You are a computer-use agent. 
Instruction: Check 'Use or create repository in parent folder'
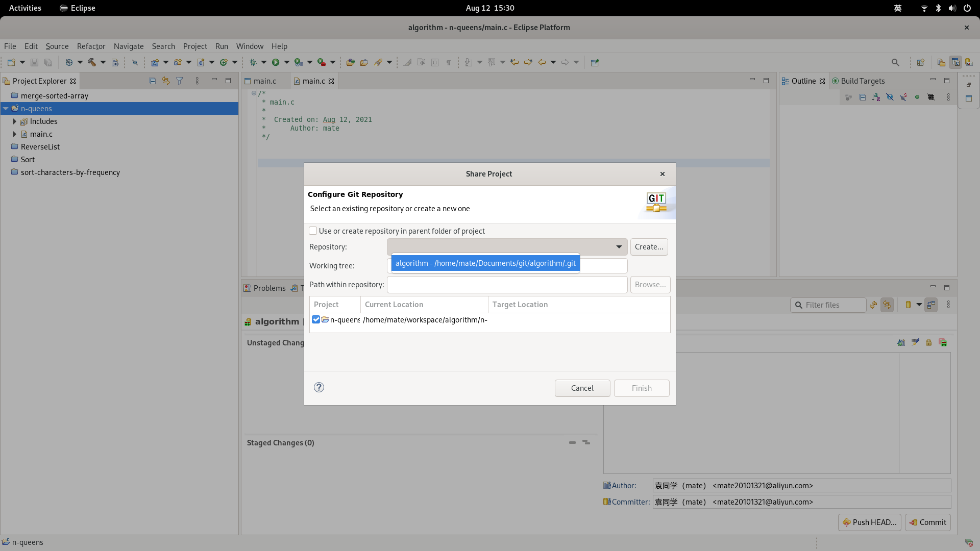pyautogui.click(x=313, y=231)
